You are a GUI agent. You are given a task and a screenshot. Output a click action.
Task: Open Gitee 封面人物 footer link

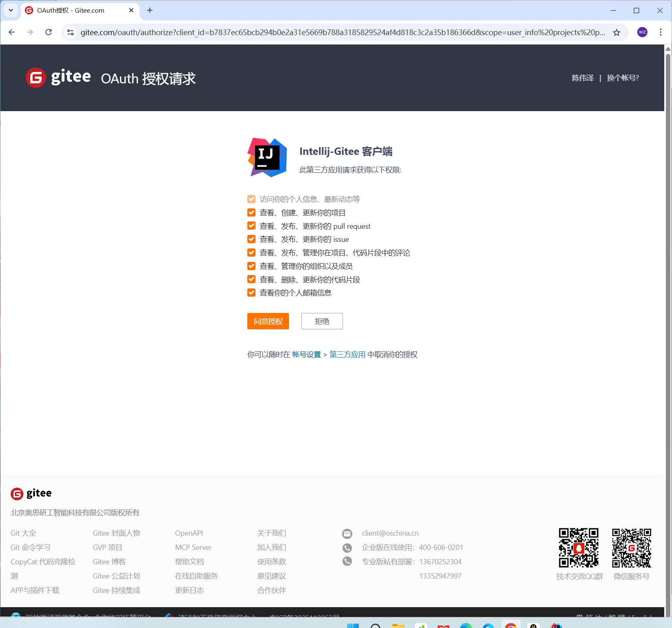116,533
